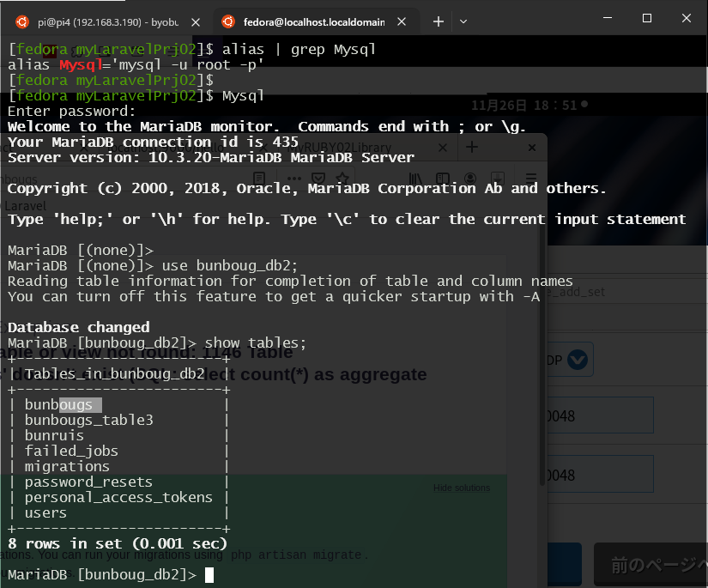Open a new terminal tab with plus
The width and height of the screenshot is (708, 588).
pos(438,21)
